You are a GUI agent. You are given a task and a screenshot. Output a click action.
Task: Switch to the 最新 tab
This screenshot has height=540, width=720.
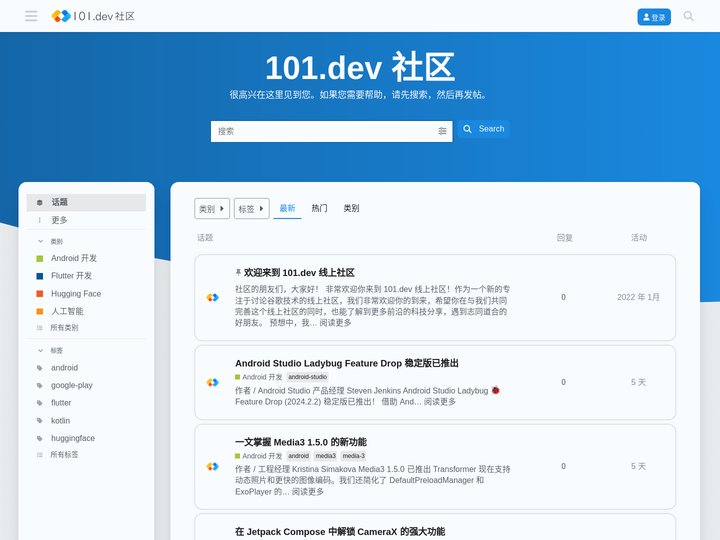287,208
